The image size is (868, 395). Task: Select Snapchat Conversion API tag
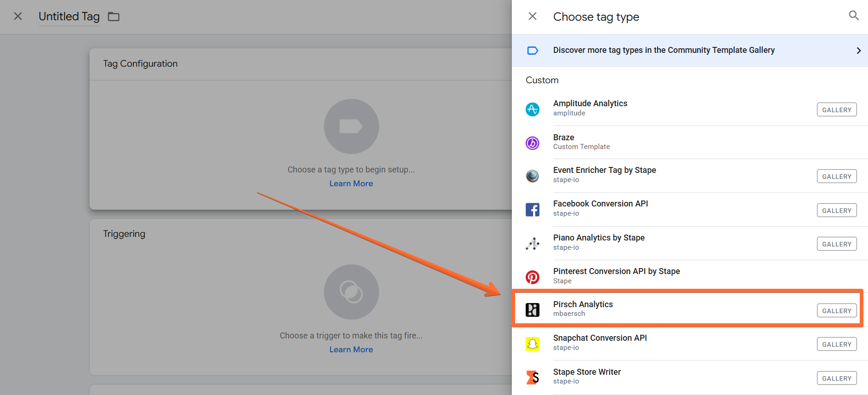click(x=690, y=343)
